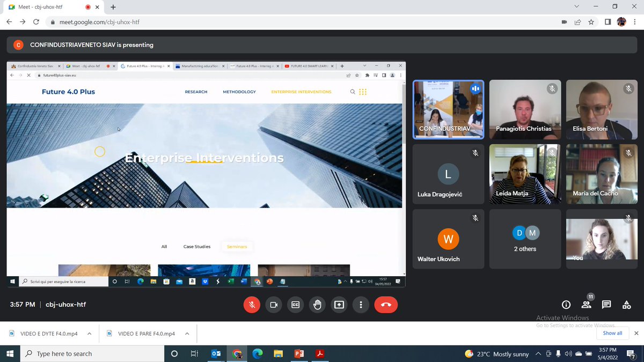Select CONFINDUSTRIAVENETO participant tile

[448, 110]
